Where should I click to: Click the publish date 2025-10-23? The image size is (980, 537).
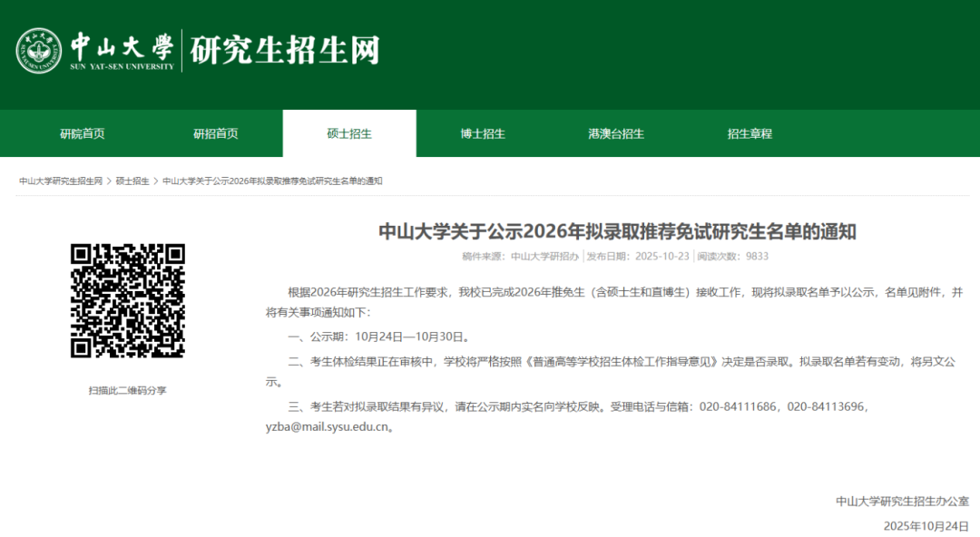click(x=661, y=257)
